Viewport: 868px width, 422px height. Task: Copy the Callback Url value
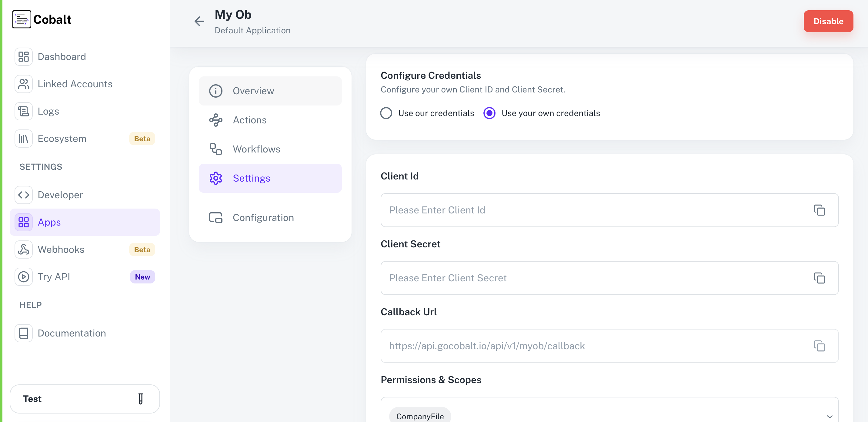pyautogui.click(x=820, y=346)
